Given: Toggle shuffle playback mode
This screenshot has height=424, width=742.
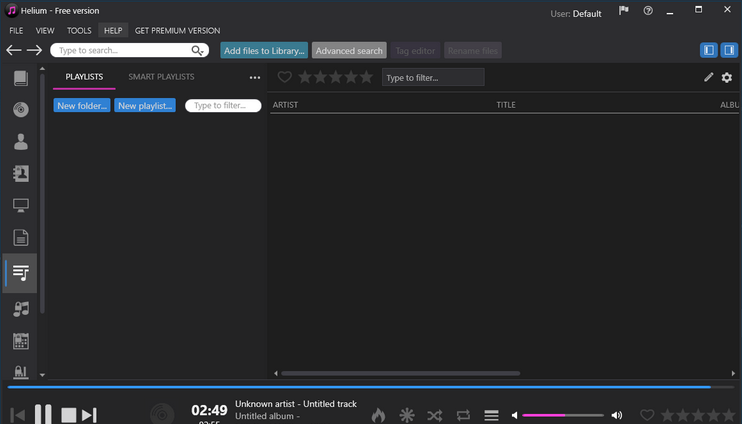Looking at the screenshot, I should point(434,415).
